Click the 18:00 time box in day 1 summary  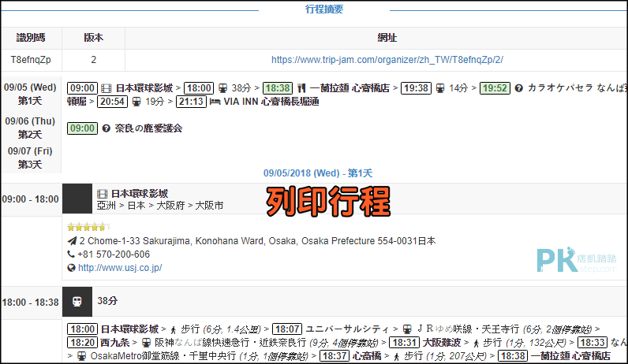pos(199,88)
